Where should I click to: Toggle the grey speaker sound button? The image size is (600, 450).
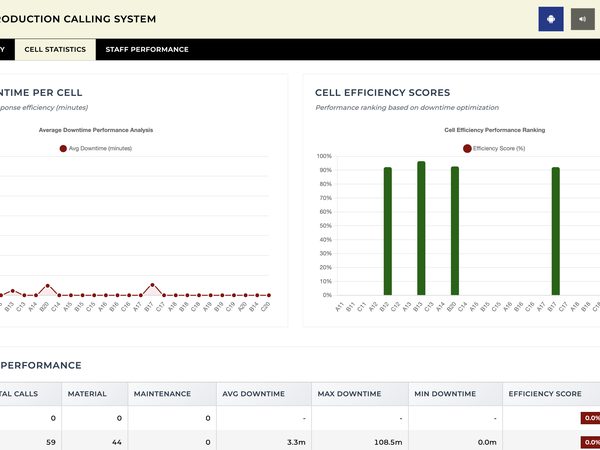(x=582, y=19)
